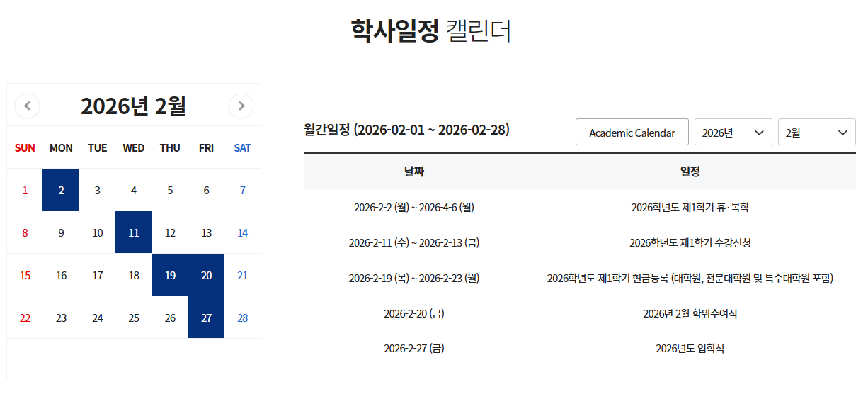Click the 2026학년도 제1학기 휴·복학 schedule entry

point(690,208)
